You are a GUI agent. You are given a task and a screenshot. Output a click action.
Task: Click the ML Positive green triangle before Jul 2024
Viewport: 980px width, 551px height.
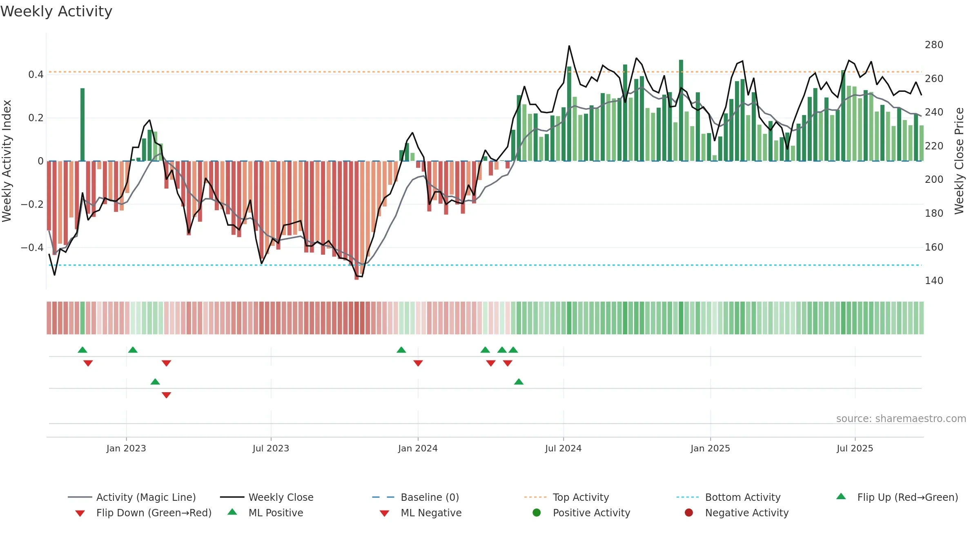click(519, 382)
